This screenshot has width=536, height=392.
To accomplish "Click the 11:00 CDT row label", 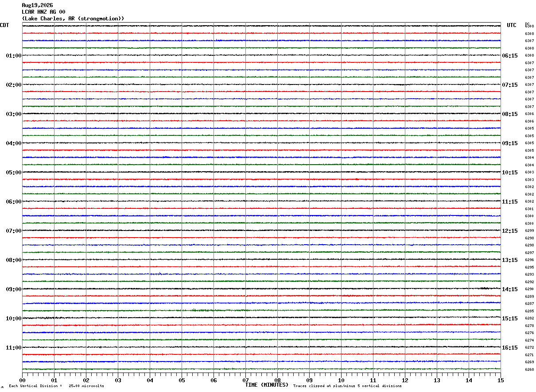I will tap(14, 348).
